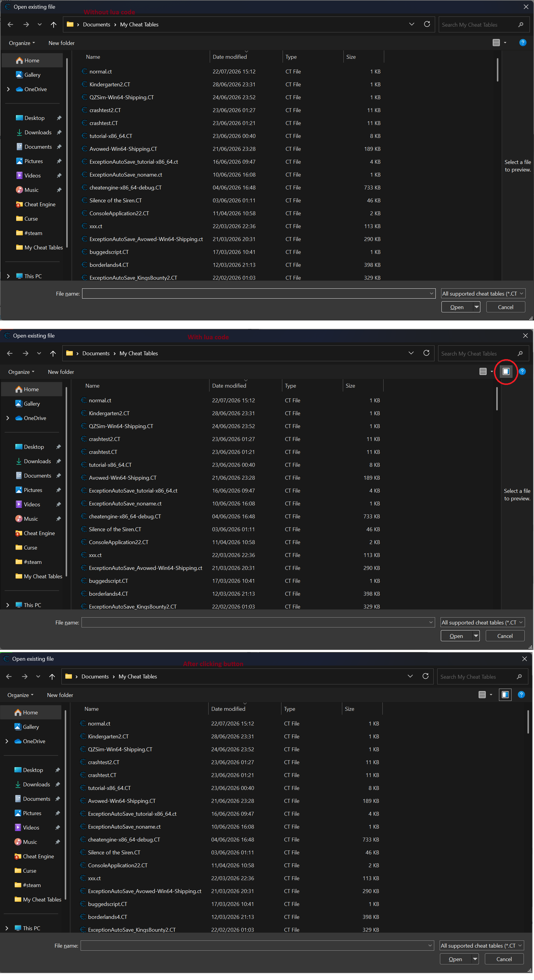Toggle the preview pane button in the bottom dialog

(505, 695)
